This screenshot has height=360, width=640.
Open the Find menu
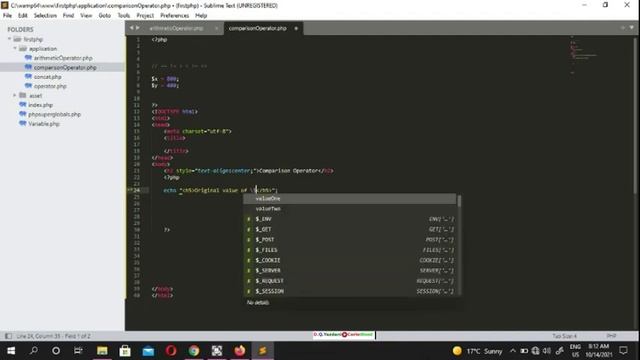pos(68,16)
